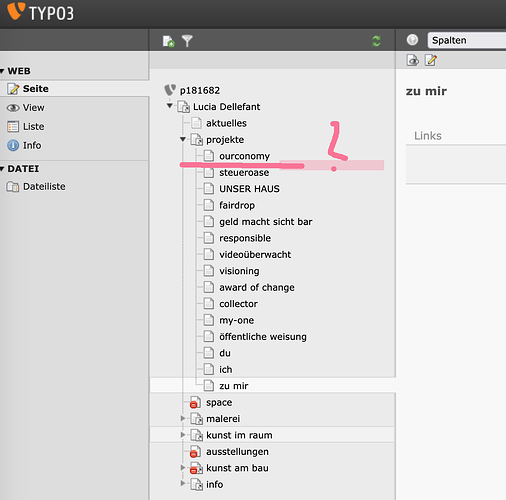Click the new page icon in tree toolbar

tap(169, 41)
